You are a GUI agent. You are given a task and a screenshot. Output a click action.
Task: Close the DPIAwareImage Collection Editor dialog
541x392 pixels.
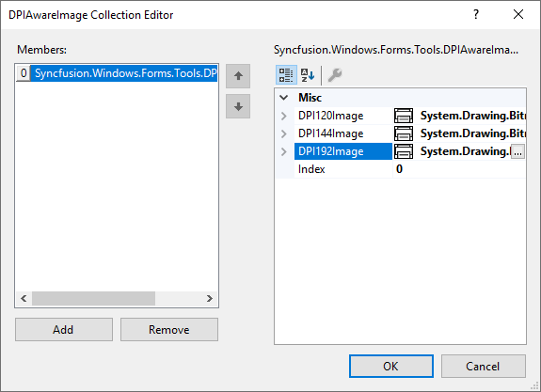click(518, 14)
